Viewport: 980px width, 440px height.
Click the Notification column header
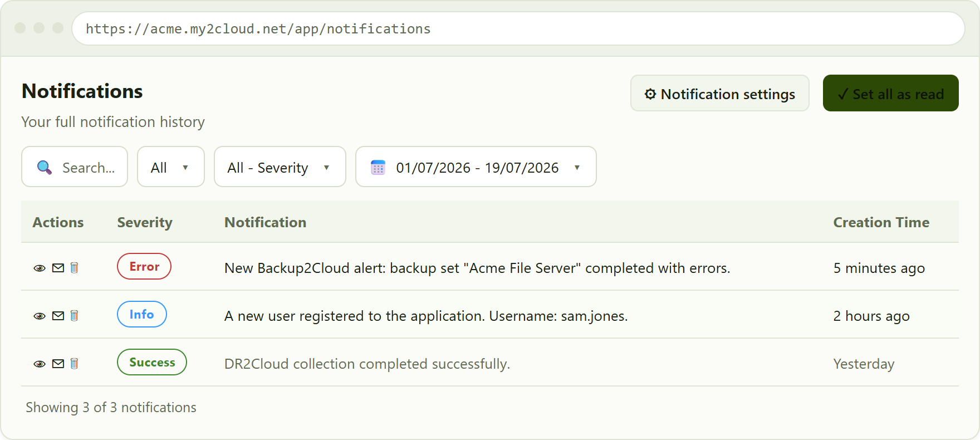(x=266, y=222)
